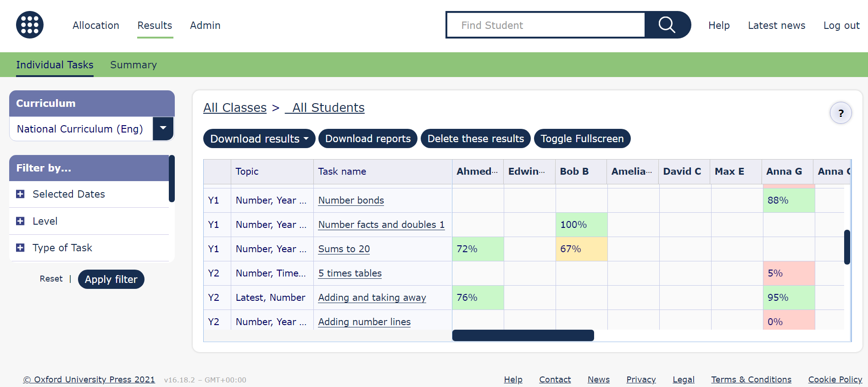Open Adding and taking away task
This screenshot has width=868, height=387.
click(x=372, y=298)
